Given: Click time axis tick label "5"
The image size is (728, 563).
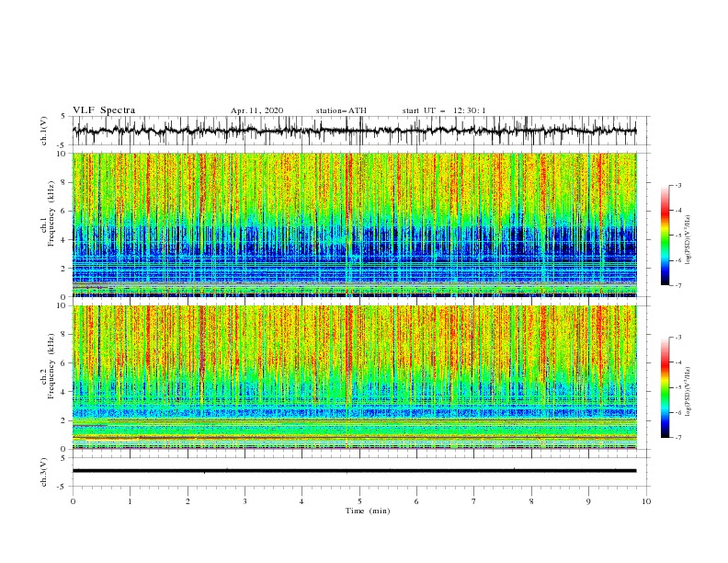Looking at the screenshot, I should click(x=359, y=501).
